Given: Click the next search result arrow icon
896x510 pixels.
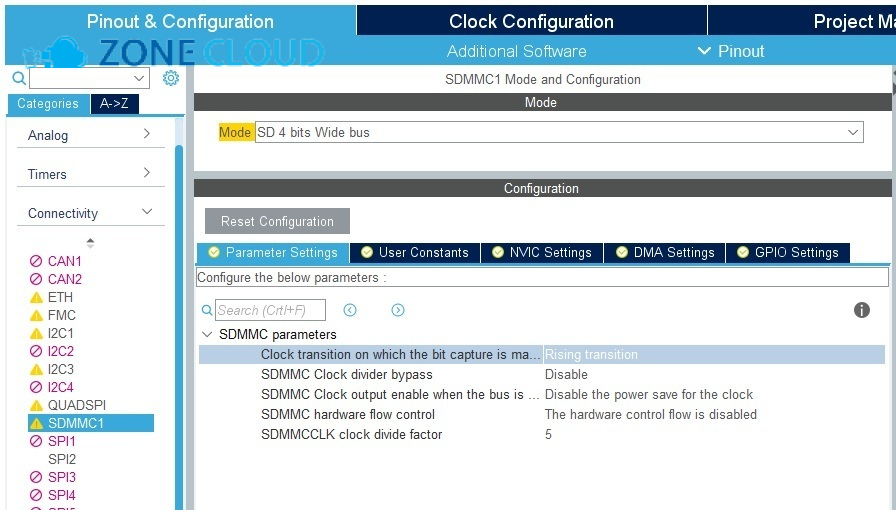Looking at the screenshot, I should (398, 310).
